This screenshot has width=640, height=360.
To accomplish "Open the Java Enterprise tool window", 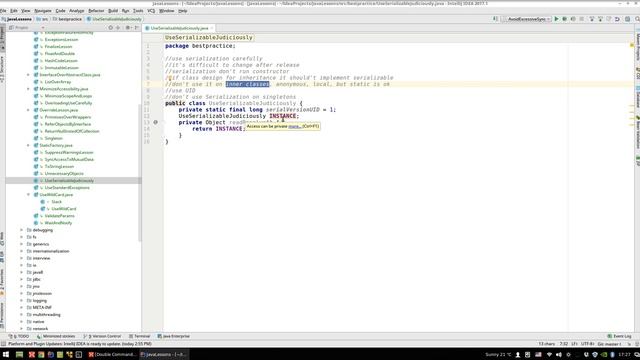I will [174, 336].
